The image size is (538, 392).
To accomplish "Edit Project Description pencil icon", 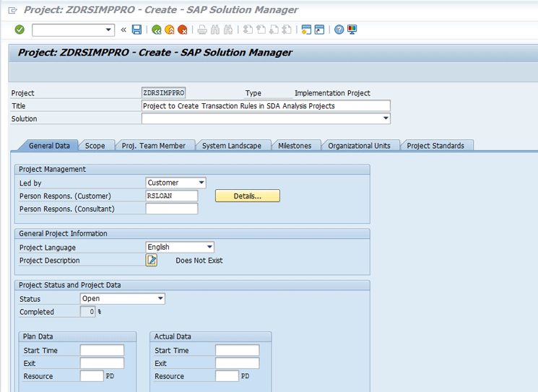I will pos(152,261).
